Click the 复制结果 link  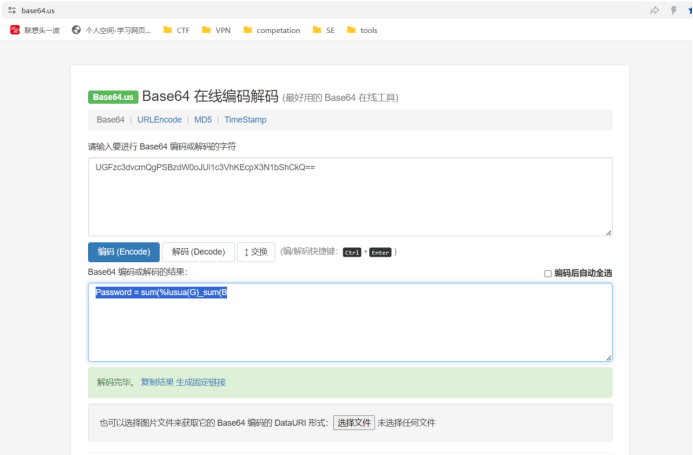[x=157, y=382]
